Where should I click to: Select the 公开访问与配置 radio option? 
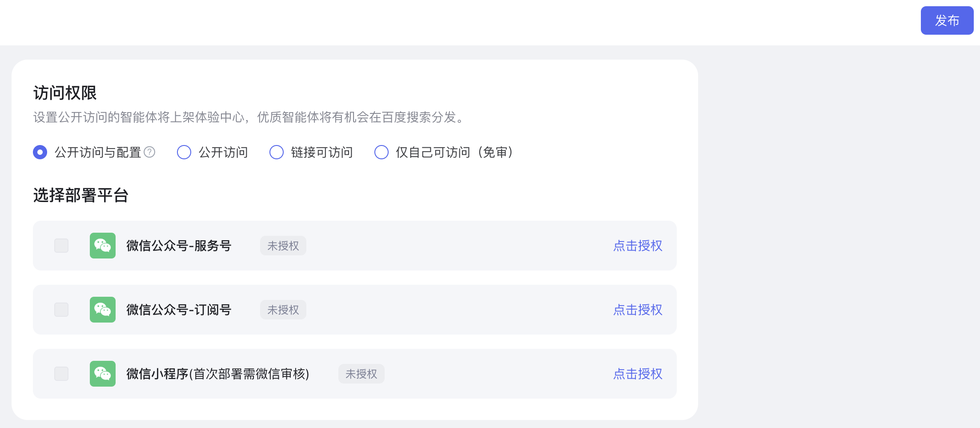[x=40, y=152]
